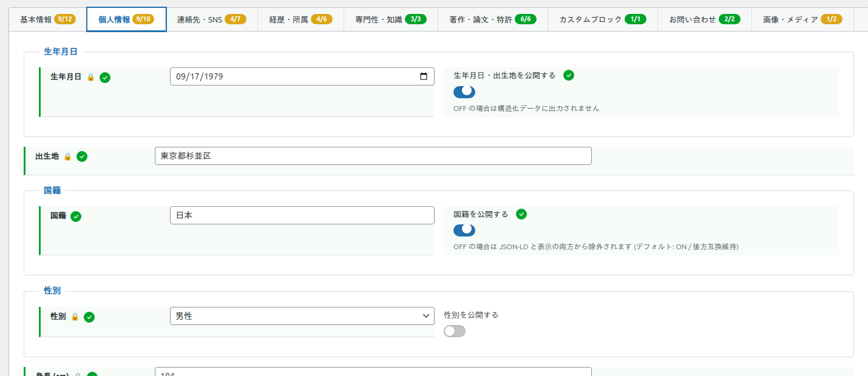Image resolution: width=868 pixels, height=376 pixels.
Task: Open the 著作・論文・特許 tab
Action: pyautogui.click(x=493, y=19)
